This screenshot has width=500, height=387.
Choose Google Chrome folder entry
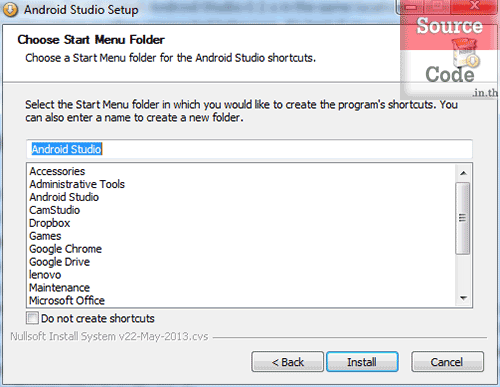[65, 249]
